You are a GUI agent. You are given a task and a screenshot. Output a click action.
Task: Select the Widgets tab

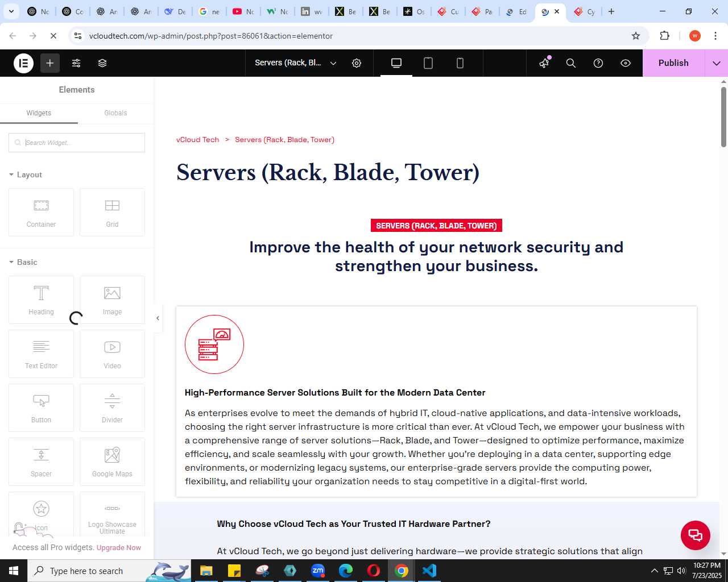pyautogui.click(x=39, y=113)
